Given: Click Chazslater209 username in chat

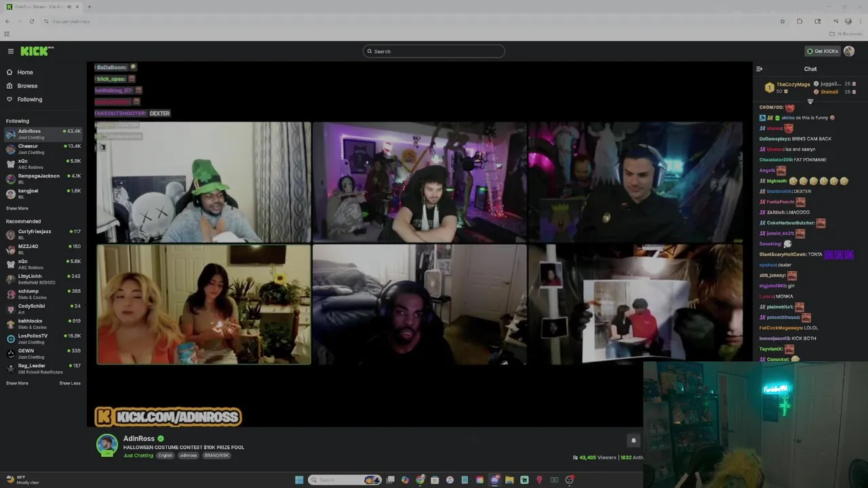Looking at the screenshot, I should 776,160.
